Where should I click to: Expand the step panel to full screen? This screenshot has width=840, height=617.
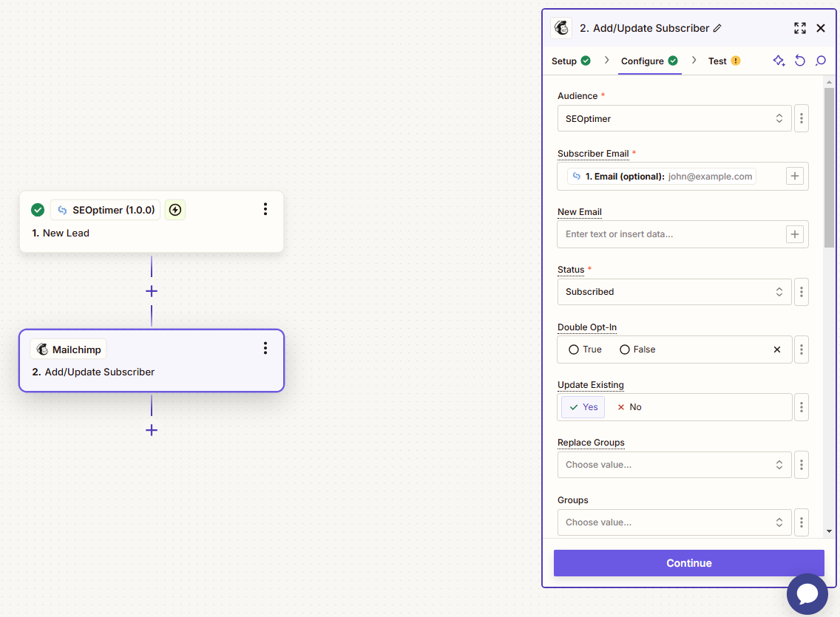pyautogui.click(x=799, y=28)
